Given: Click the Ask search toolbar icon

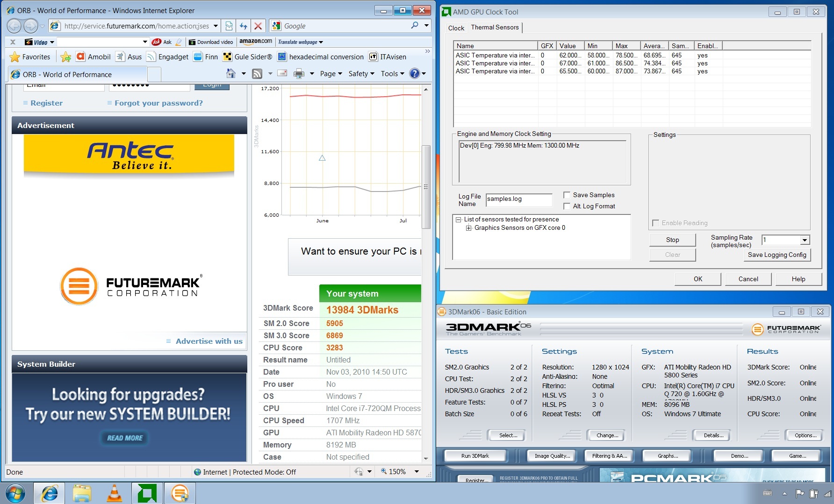Looking at the screenshot, I should [x=162, y=42].
